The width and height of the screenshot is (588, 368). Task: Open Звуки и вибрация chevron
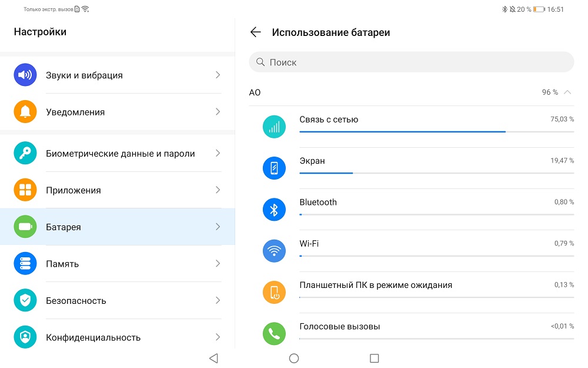point(218,75)
